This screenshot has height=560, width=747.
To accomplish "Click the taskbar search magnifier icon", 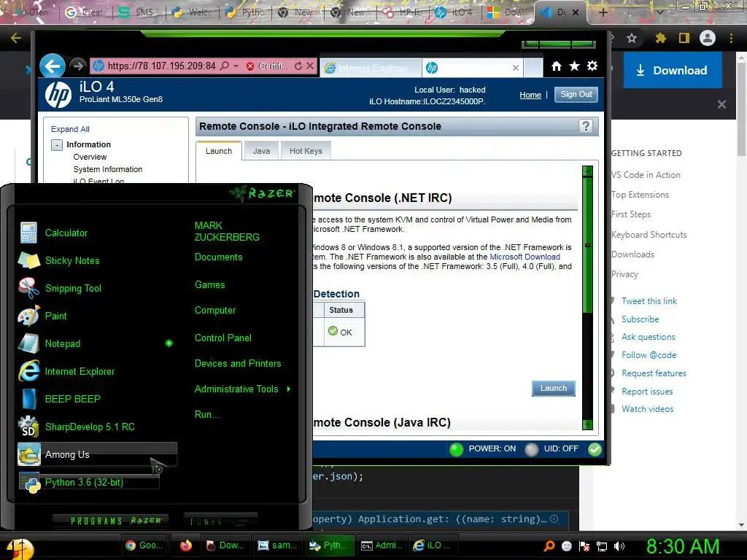I will (549, 546).
